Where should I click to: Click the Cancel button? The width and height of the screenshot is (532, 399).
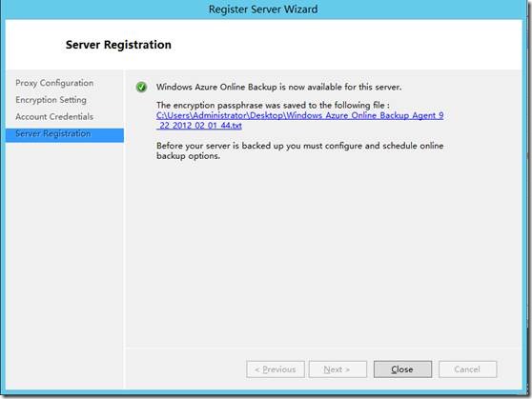coord(467,369)
